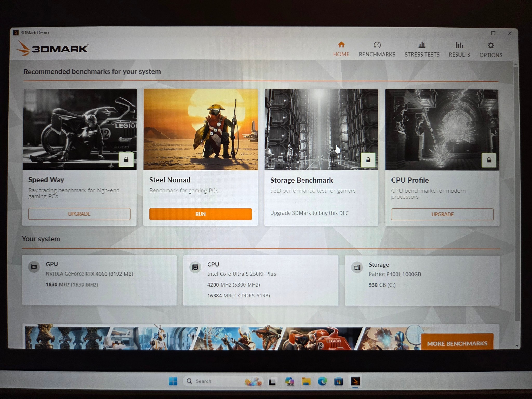Click the GPU chip icon
Viewport: 532px width, 399px height.
tap(34, 267)
